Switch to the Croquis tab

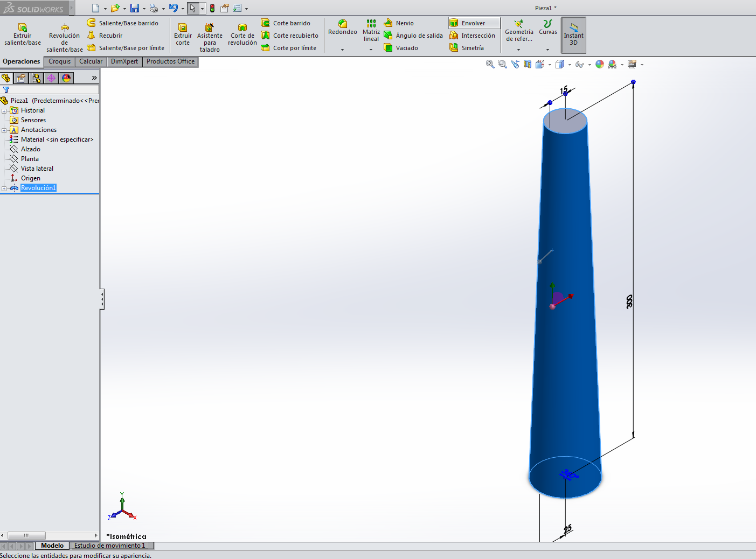(59, 61)
